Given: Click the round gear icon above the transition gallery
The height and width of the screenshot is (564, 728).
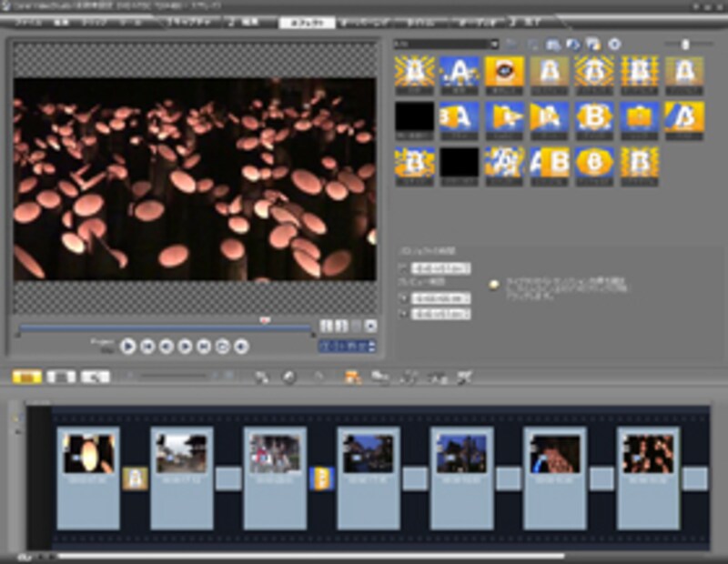Looking at the screenshot, I should pyautogui.click(x=614, y=43).
